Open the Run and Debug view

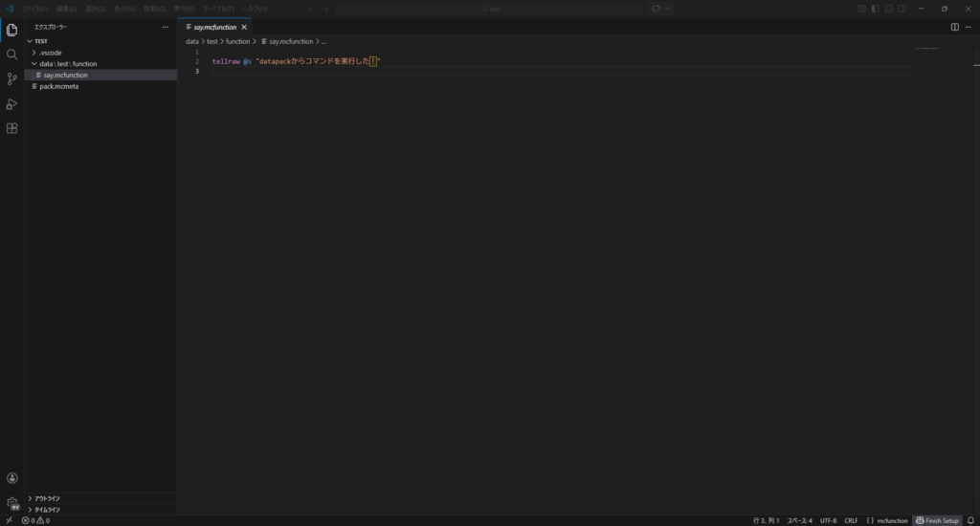pos(11,104)
